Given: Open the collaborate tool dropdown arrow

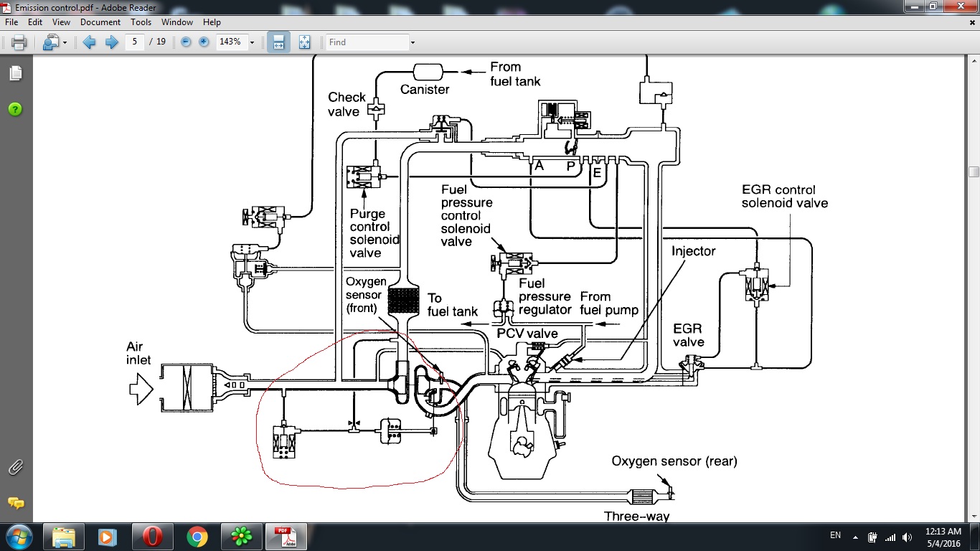Looking at the screenshot, I should point(65,43).
